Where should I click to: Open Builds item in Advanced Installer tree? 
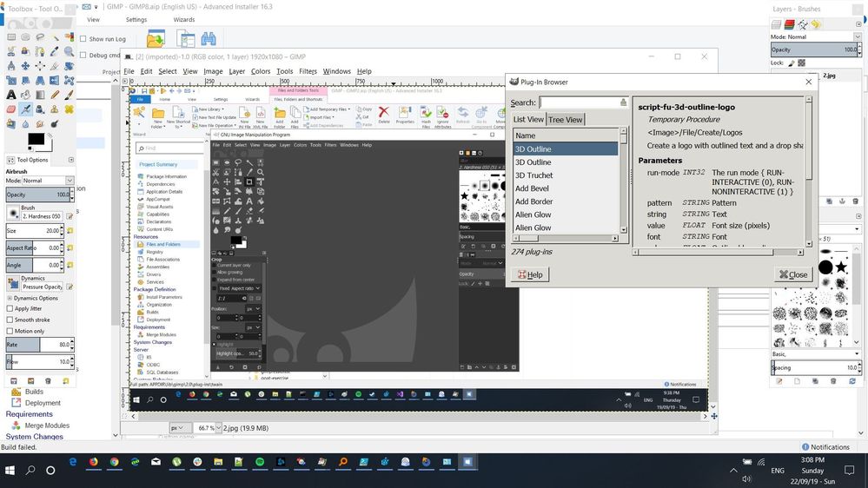click(x=34, y=392)
